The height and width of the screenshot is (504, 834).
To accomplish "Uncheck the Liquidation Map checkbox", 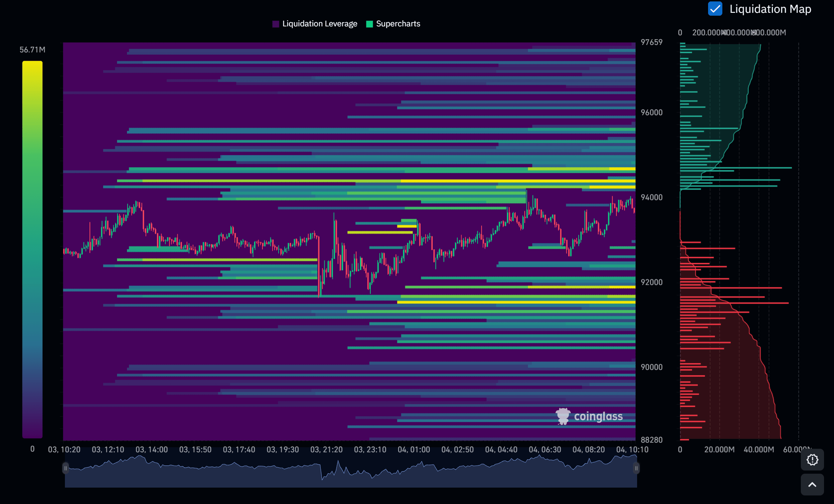I will (x=715, y=9).
